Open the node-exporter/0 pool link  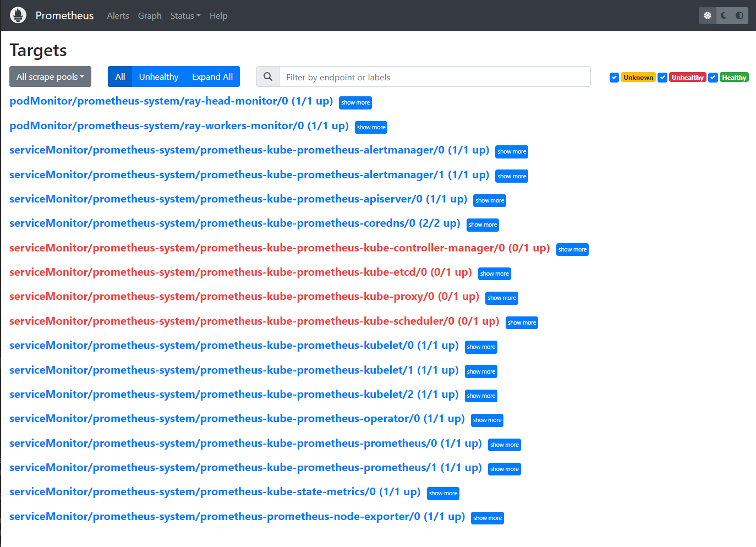[x=237, y=517]
